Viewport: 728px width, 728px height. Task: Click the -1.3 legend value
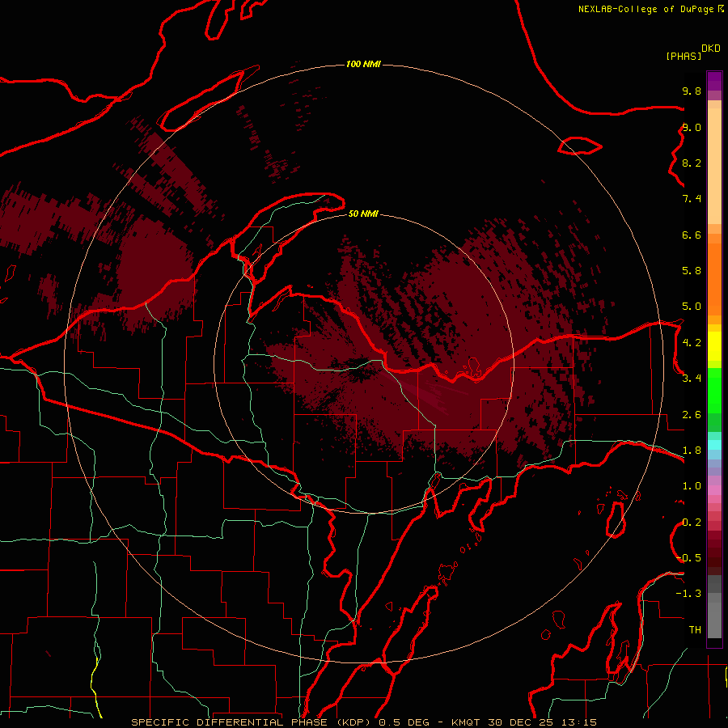point(688,594)
